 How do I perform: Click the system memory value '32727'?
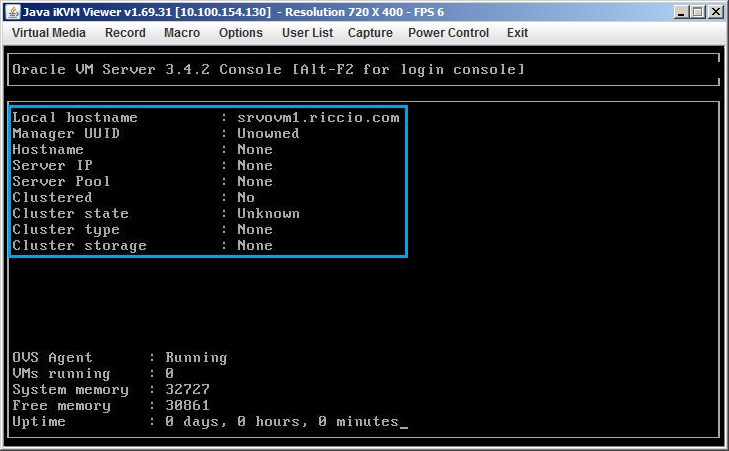187,390
